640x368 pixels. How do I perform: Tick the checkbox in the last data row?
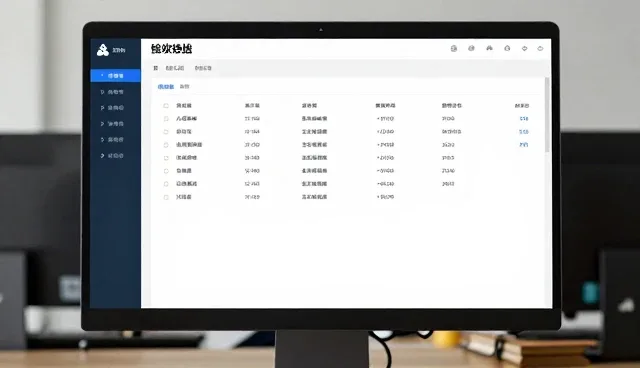click(166, 197)
